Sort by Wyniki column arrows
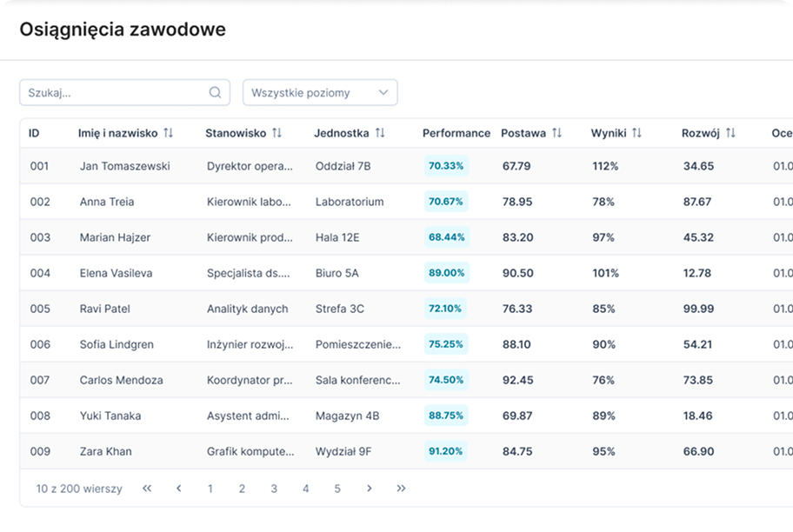 (x=636, y=133)
